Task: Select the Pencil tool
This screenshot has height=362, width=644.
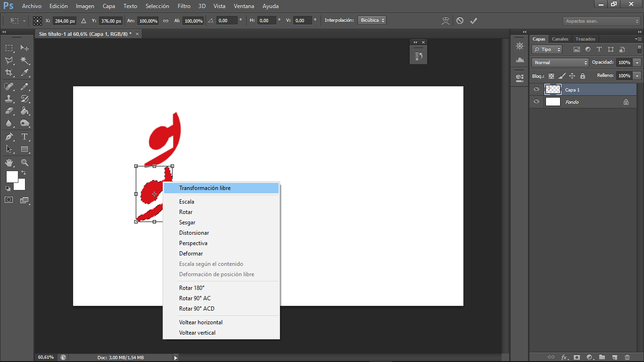Action: [25, 86]
